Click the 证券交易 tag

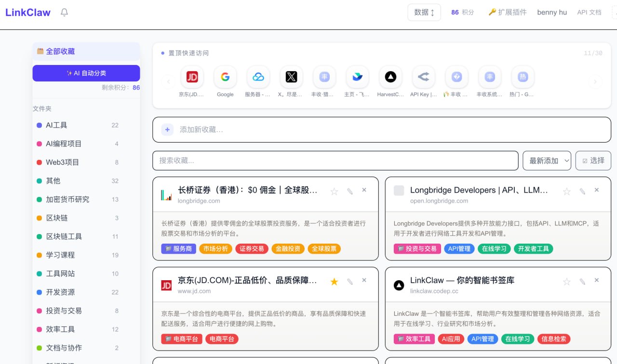[x=252, y=249]
